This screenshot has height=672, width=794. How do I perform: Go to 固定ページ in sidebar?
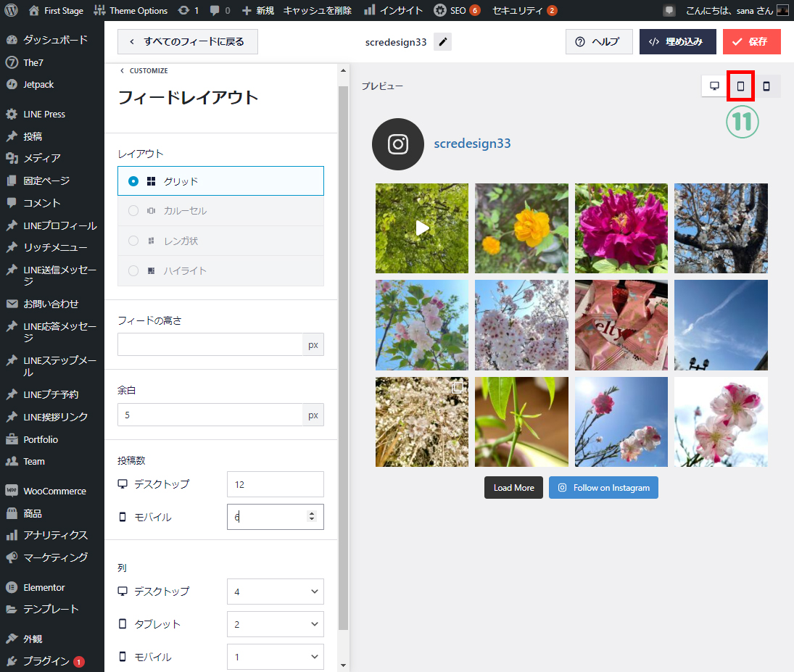click(46, 181)
